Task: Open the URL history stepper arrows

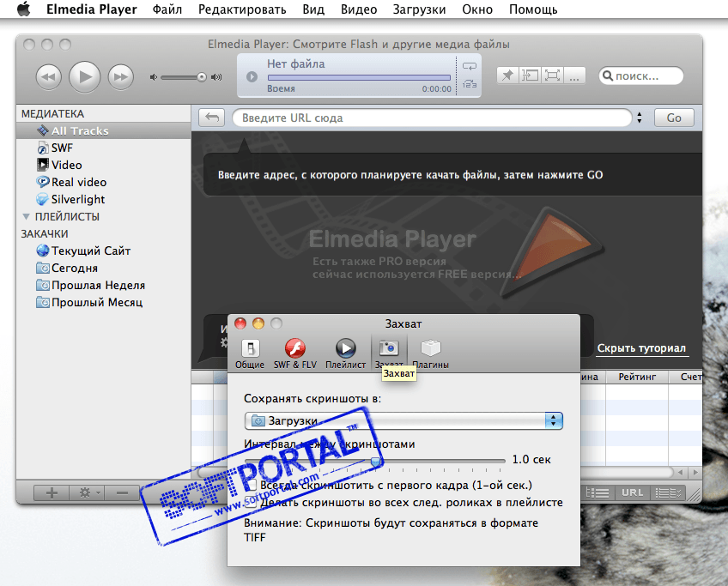Action: pos(640,118)
